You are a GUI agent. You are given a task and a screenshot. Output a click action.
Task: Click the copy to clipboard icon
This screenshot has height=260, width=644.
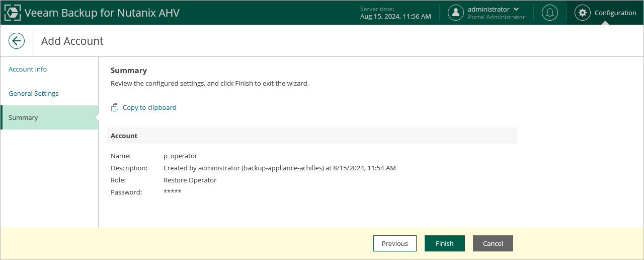(x=115, y=107)
